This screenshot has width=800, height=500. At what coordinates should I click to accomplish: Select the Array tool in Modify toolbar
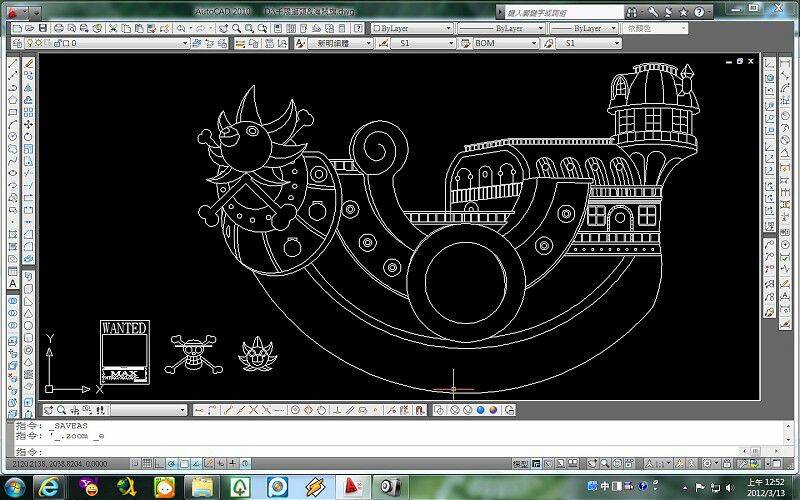(29, 112)
